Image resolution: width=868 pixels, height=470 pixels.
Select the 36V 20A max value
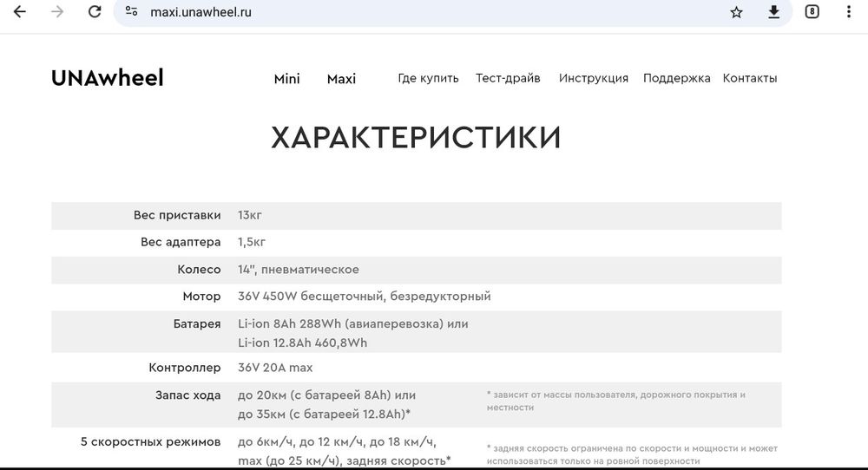tap(275, 368)
